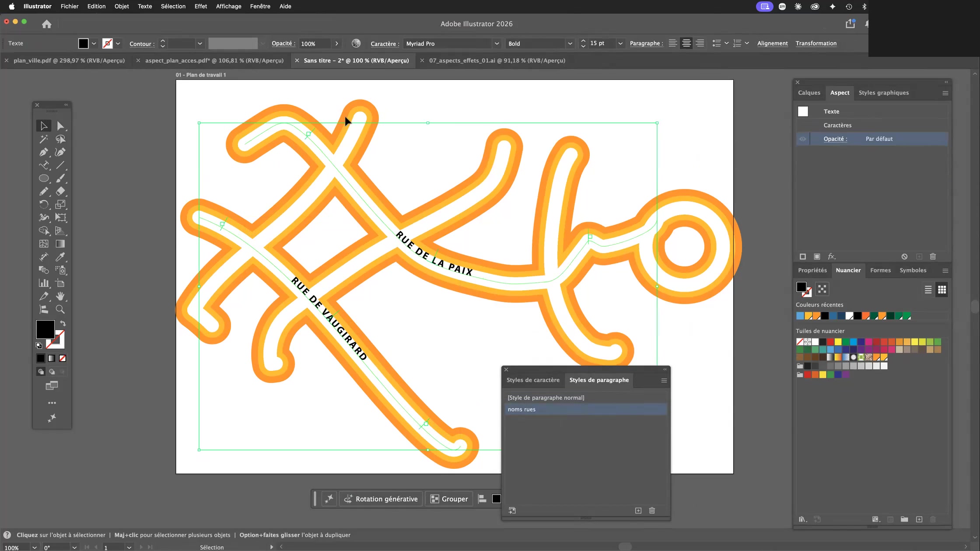Viewport: 980px width, 551px height.
Task: Choose the Artboard tool
Action: point(60,283)
